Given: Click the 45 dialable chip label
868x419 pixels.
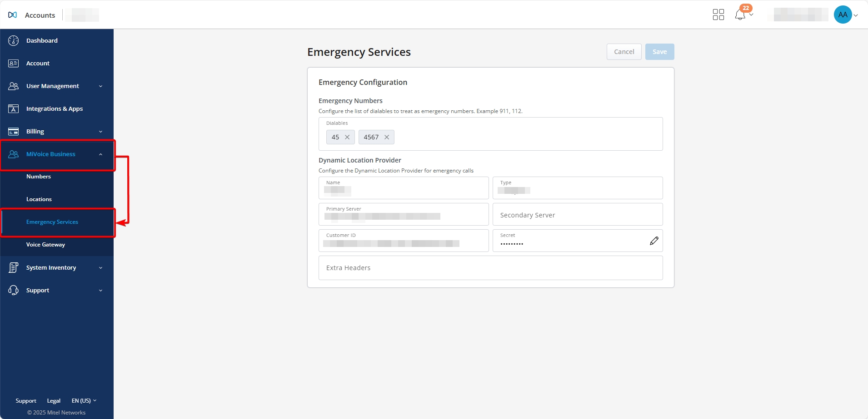Looking at the screenshot, I should [335, 137].
